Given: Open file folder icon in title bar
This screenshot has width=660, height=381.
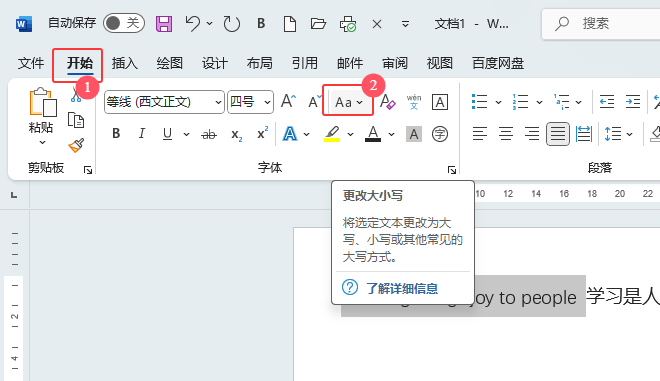Looking at the screenshot, I should [x=318, y=23].
